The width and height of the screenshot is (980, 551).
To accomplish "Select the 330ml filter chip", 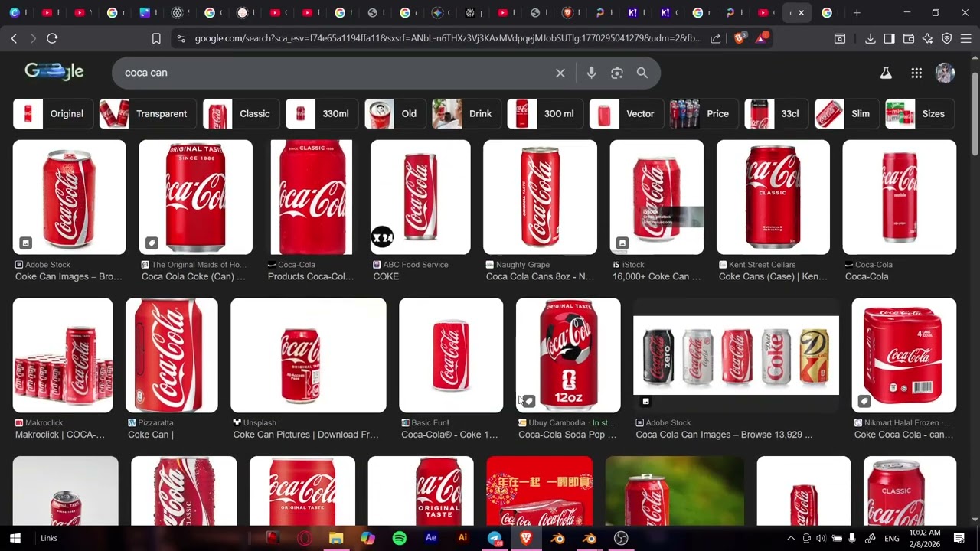I will (x=321, y=114).
